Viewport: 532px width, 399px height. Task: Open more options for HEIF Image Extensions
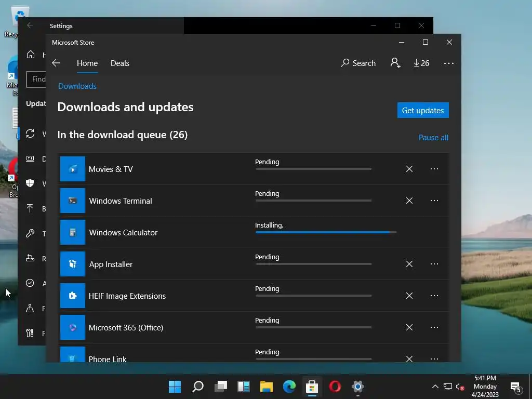click(x=434, y=296)
